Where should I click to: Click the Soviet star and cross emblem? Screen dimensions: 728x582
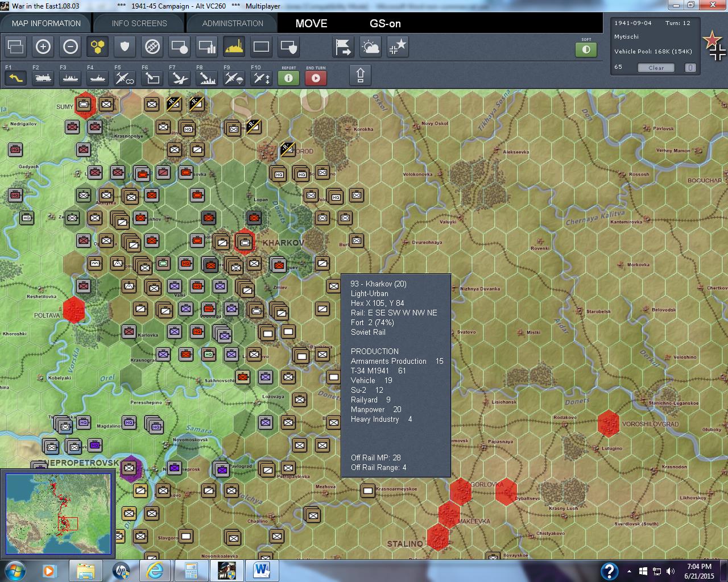pyautogui.click(x=714, y=47)
